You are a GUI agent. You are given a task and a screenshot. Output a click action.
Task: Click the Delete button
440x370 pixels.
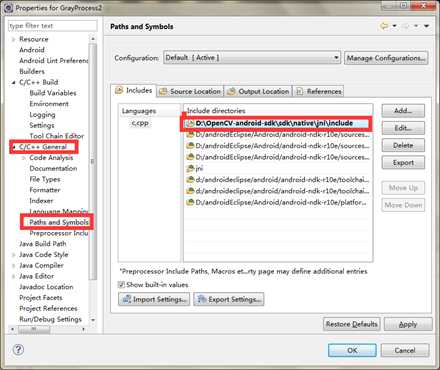point(403,145)
